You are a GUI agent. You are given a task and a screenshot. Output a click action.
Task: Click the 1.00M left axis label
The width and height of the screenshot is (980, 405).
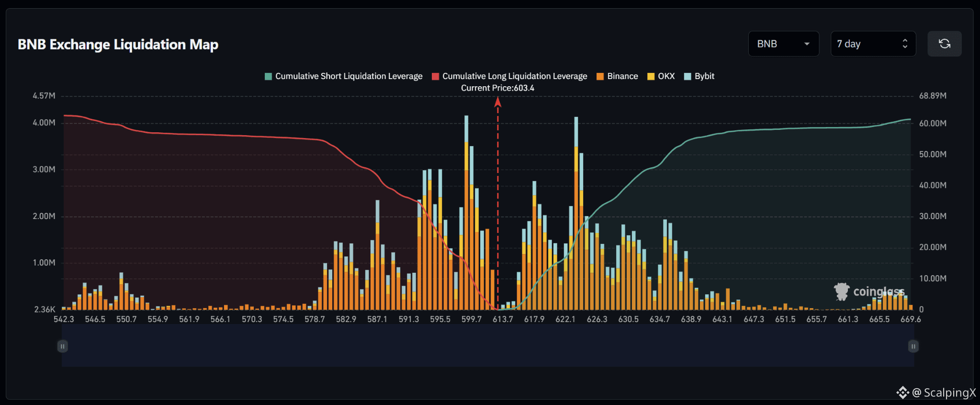(44, 263)
